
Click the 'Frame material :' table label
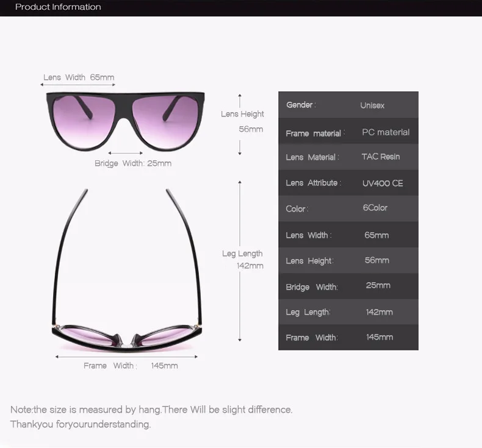tap(315, 133)
